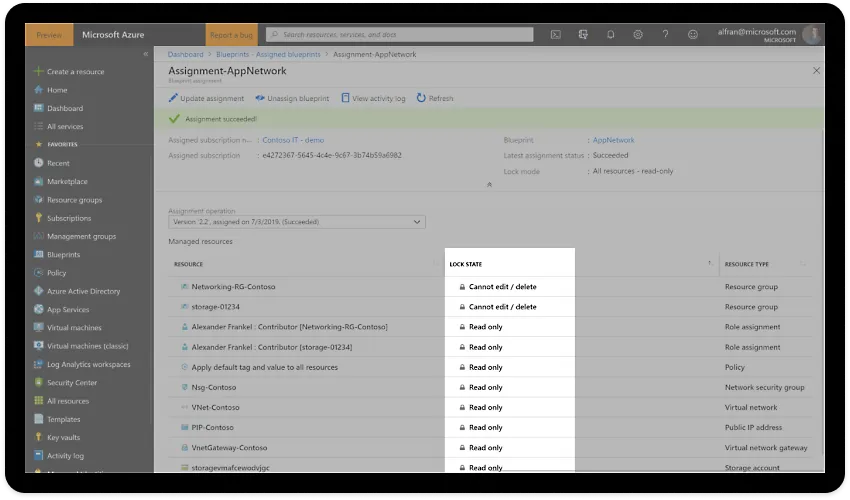Click Public IP address type cell
Image resolution: width=850 pixels, height=500 pixels.
point(753,427)
